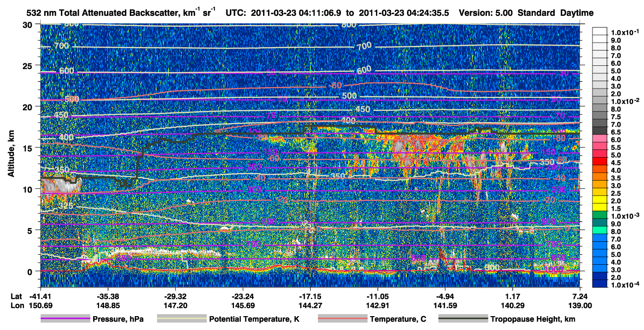Click the latitude value '-23.24'
The height and width of the screenshot is (330, 644).
243,296
